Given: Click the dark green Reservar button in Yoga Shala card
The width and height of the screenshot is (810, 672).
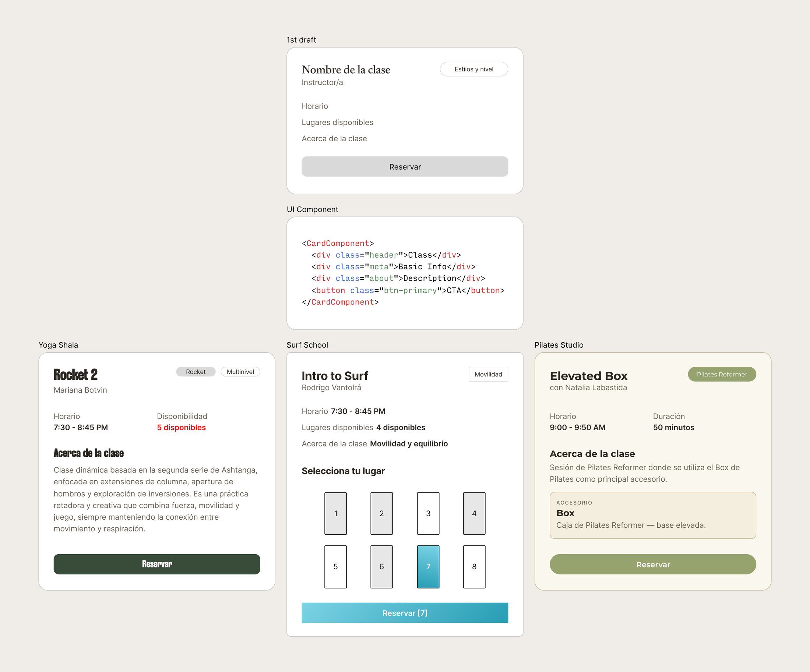Looking at the screenshot, I should pyautogui.click(x=156, y=564).
